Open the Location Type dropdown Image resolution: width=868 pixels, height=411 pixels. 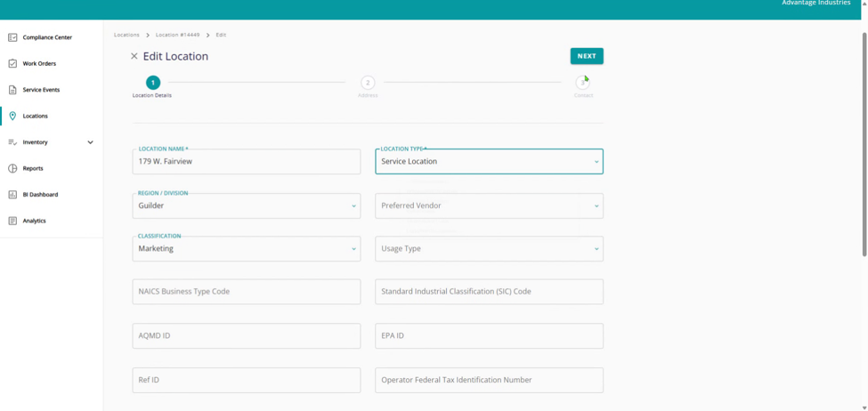tap(489, 162)
